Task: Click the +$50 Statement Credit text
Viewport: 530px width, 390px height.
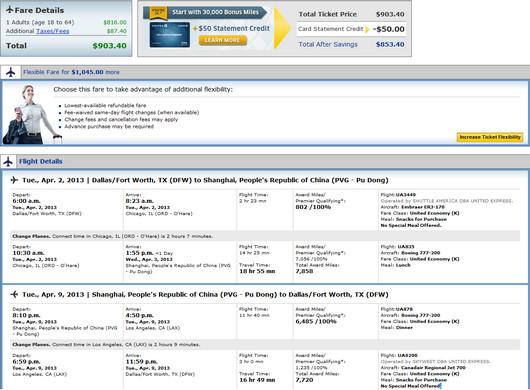Action: click(232, 29)
